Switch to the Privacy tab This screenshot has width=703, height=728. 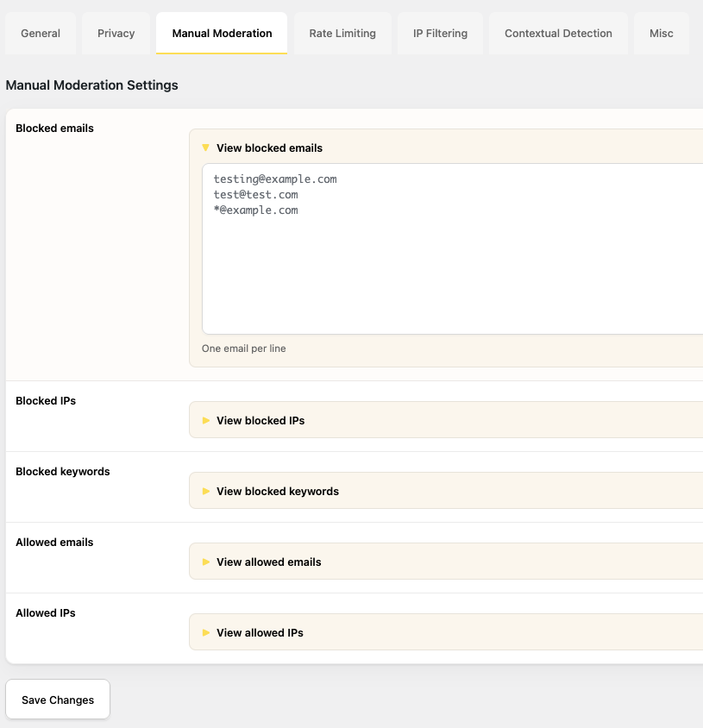116,34
